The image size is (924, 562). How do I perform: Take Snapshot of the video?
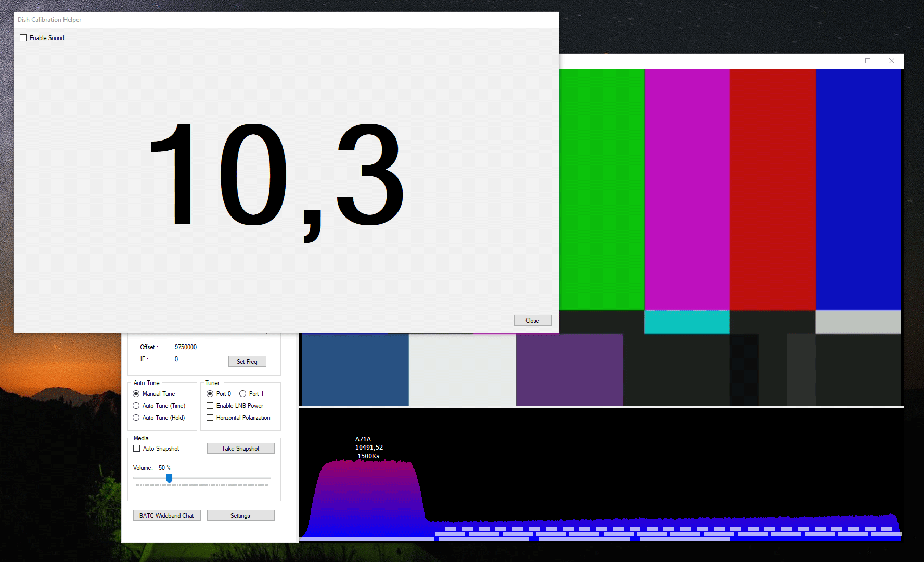240,449
